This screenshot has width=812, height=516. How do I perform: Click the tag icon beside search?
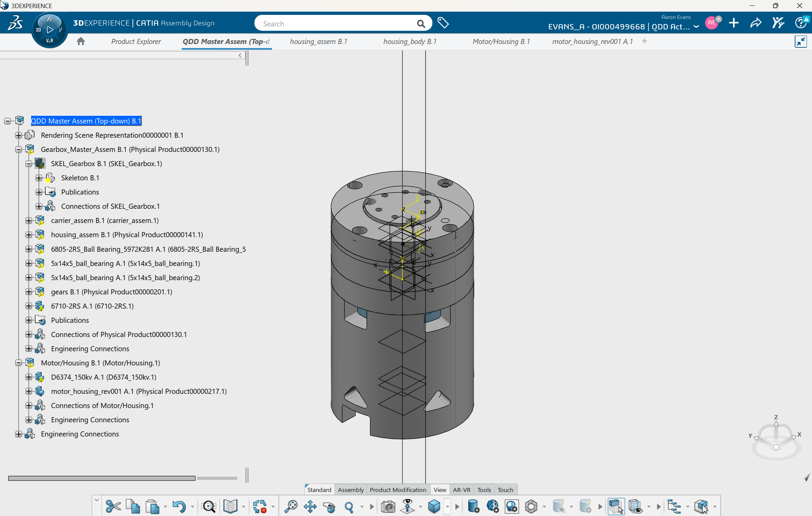(443, 23)
